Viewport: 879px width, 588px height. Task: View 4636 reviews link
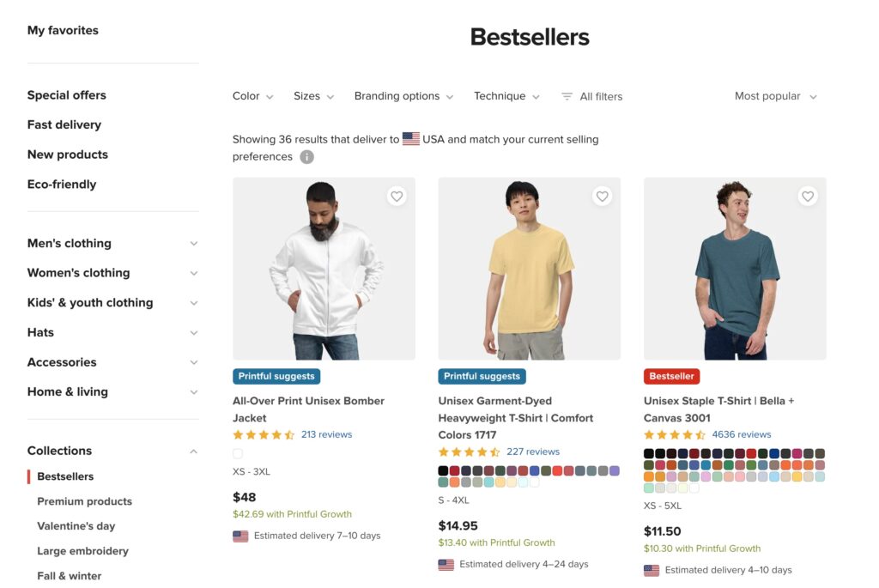[742, 435]
